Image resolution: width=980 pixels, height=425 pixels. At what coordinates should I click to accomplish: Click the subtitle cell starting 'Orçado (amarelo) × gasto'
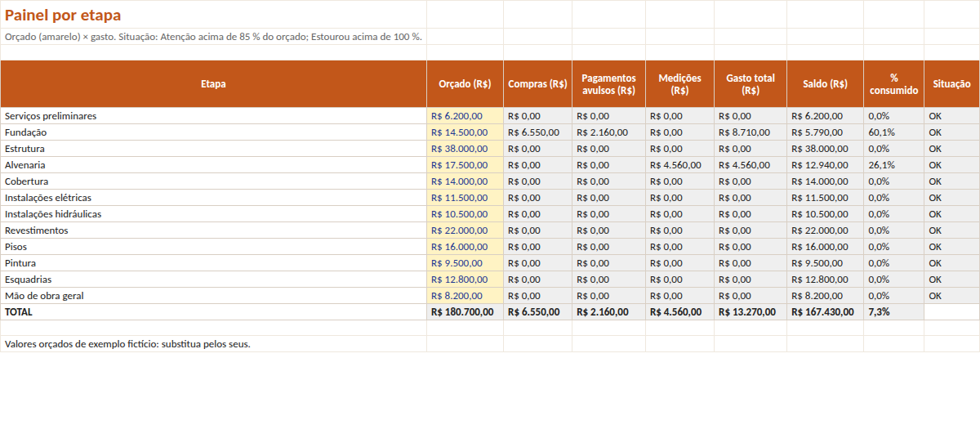[x=213, y=37]
